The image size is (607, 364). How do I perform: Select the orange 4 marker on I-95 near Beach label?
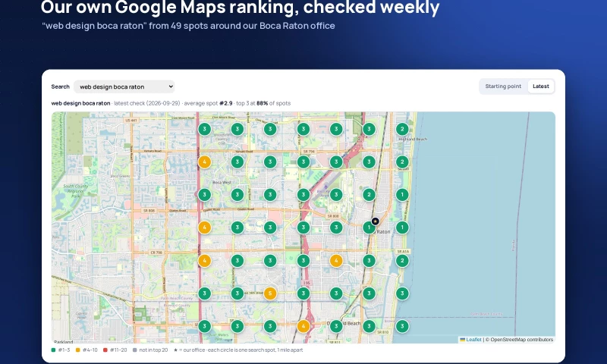click(303, 326)
